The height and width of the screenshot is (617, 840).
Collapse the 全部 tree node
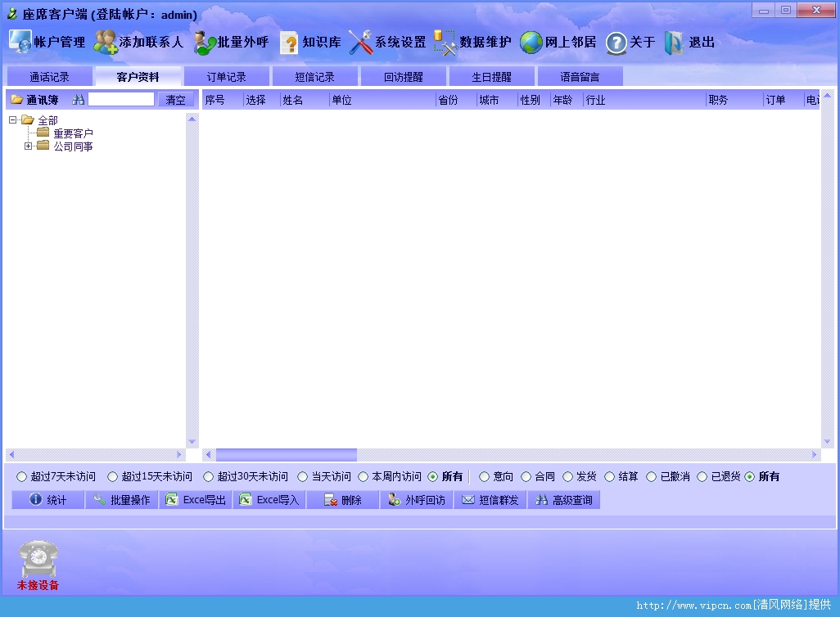tap(12, 120)
